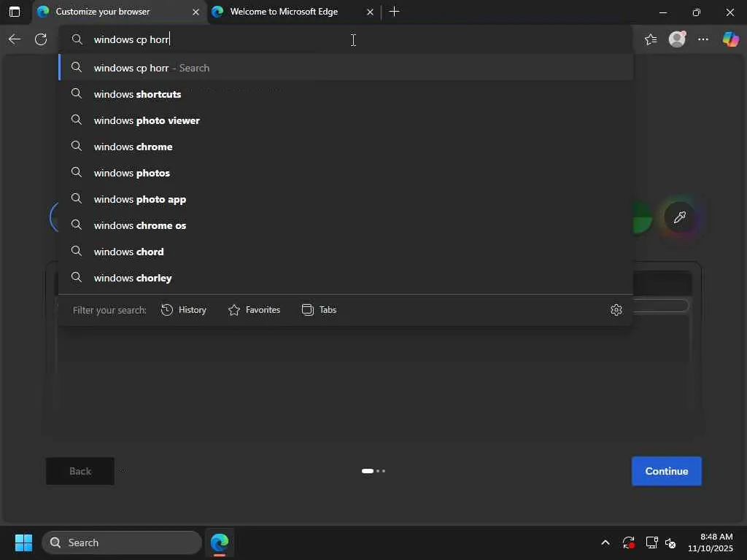Close the Welcome to Microsoft Edge tab
This screenshot has height=560, width=747.
tap(370, 12)
